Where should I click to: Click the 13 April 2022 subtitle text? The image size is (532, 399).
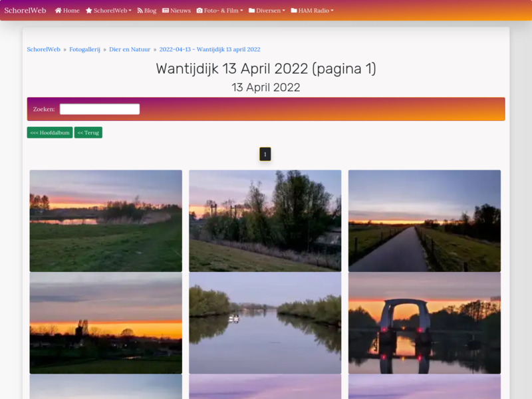(266, 88)
